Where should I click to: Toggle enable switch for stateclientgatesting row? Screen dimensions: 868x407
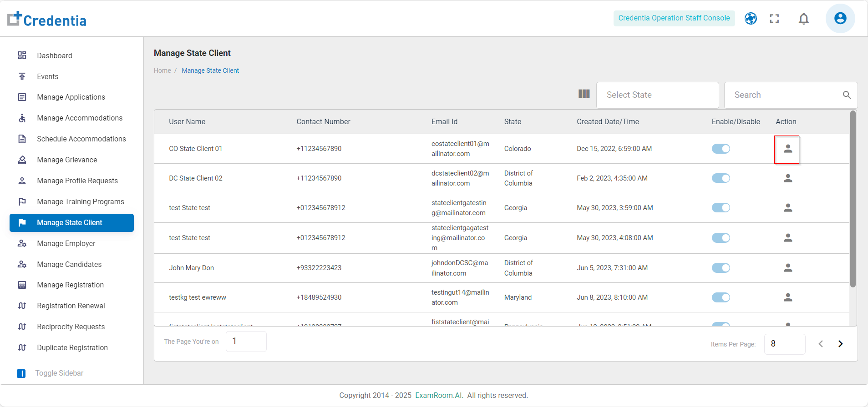[721, 208]
